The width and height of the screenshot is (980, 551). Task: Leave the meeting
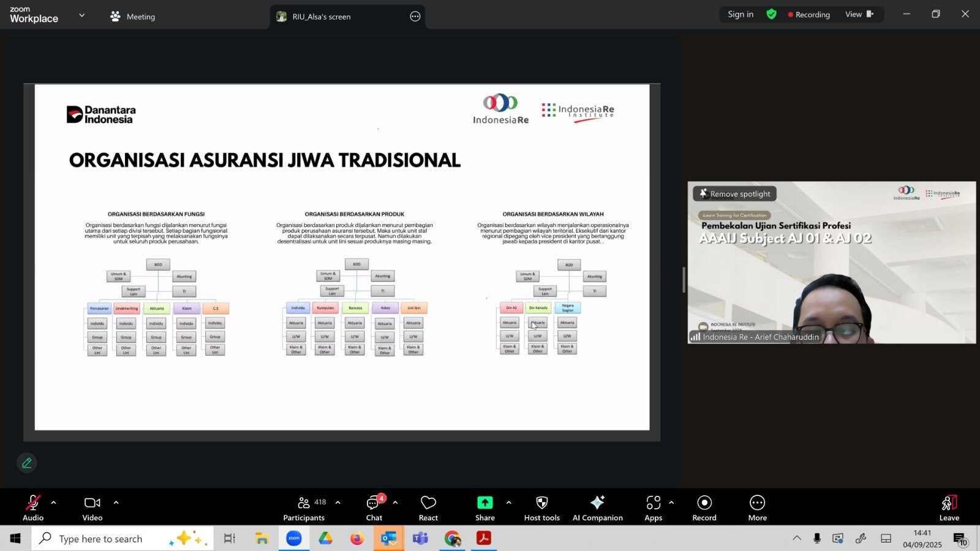point(949,508)
